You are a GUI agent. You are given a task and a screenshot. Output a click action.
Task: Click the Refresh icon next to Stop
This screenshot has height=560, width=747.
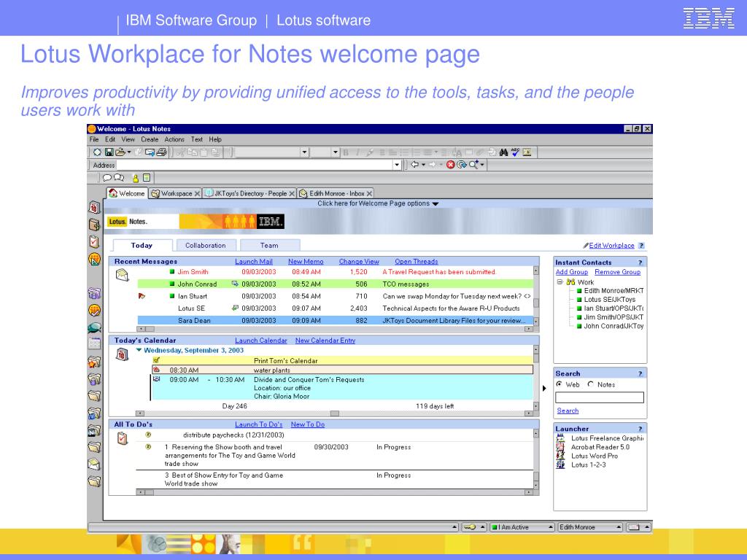(x=461, y=165)
